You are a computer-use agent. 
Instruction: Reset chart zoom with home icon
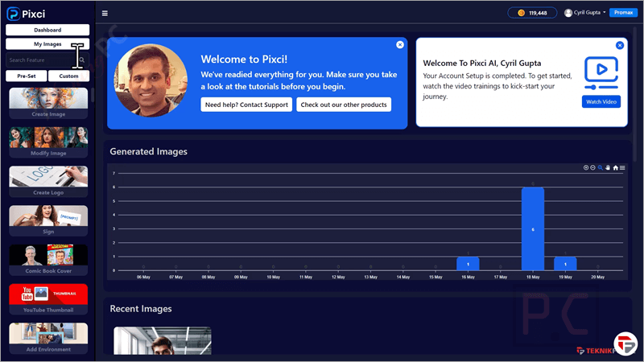pyautogui.click(x=615, y=167)
